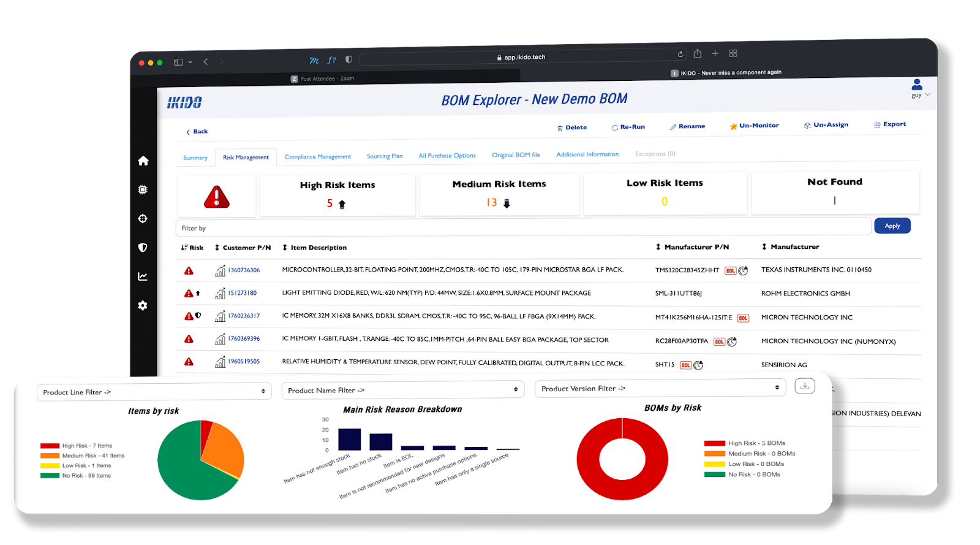Open the All Purchase Options tab
This screenshot has width=980, height=545.
point(447,155)
